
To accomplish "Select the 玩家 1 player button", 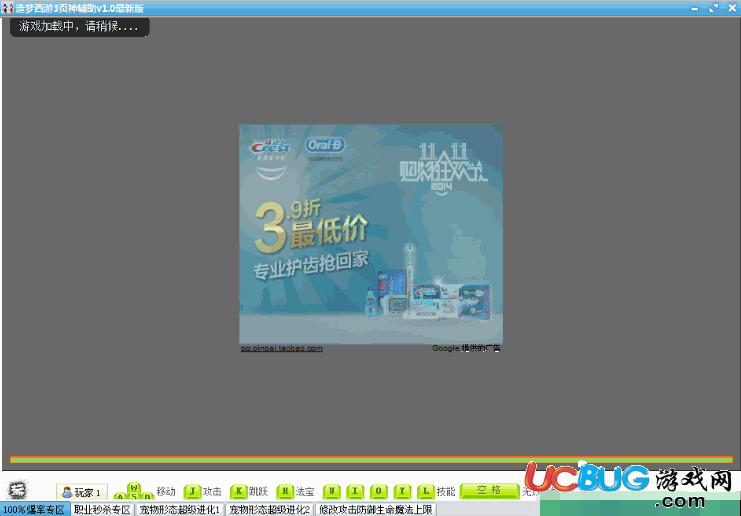I will tap(82, 492).
